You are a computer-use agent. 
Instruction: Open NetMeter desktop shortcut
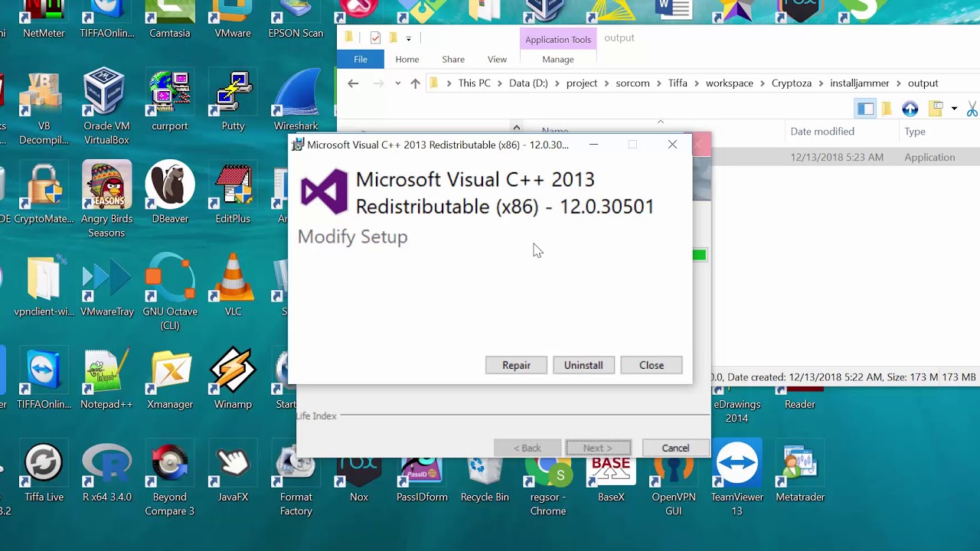[44, 20]
